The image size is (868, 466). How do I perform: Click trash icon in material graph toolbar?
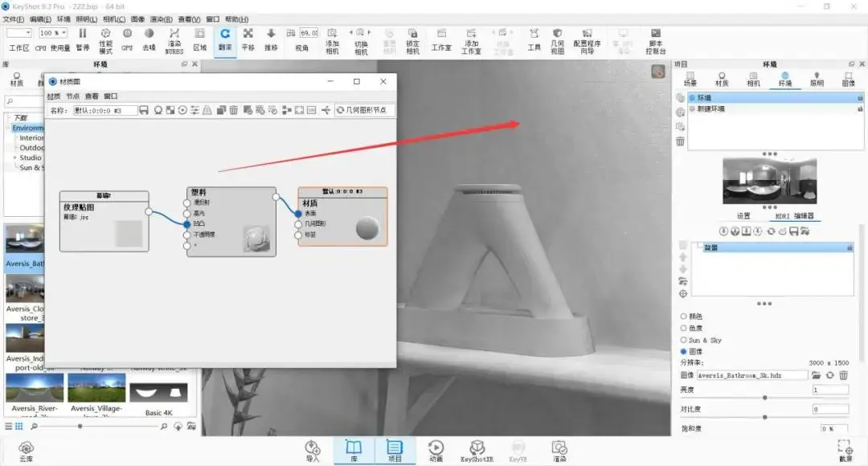click(234, 110)
